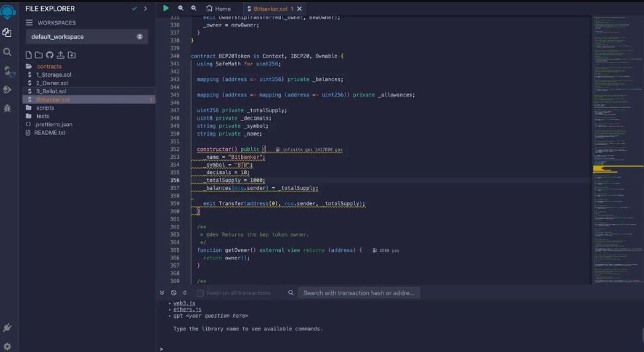
Task: Open the Search in files sidebar icon
Action: click(x=7, y=52)
